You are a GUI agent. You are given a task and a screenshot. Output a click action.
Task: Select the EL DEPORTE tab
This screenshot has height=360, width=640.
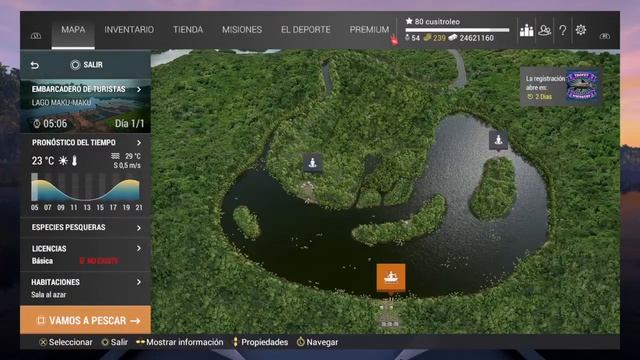click(x=306, y=30)
